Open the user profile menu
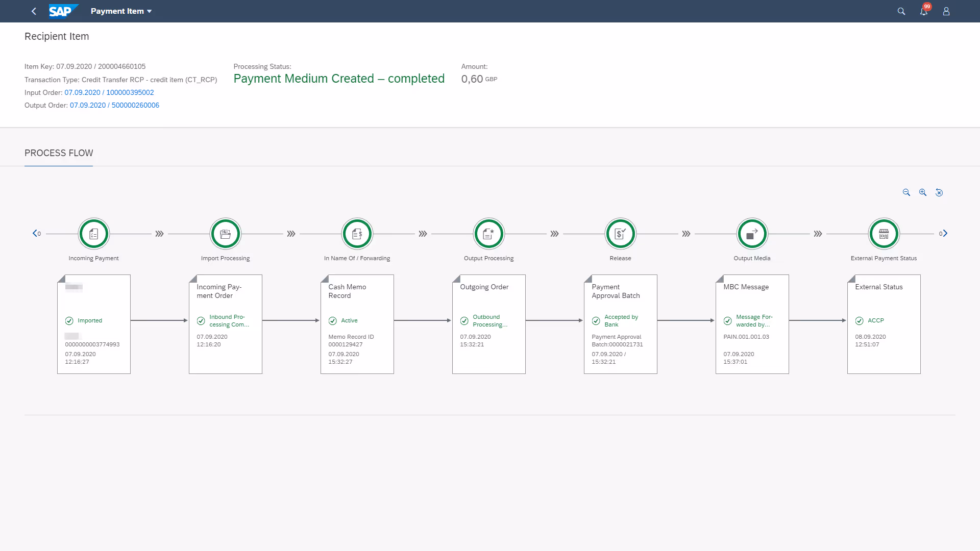 pos(946,11)
